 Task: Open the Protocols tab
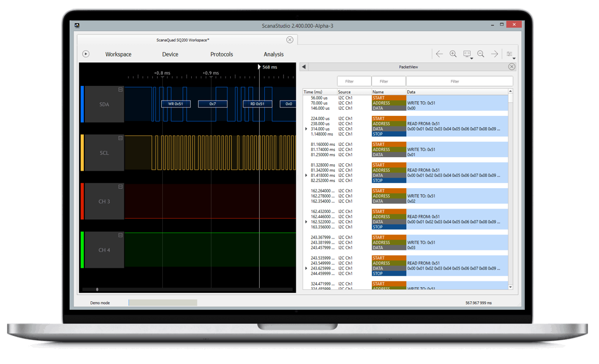(x=221, y=54)
